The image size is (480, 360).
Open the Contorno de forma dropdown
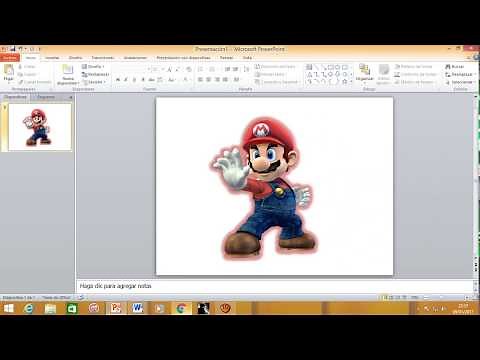[x=416, y=74]
